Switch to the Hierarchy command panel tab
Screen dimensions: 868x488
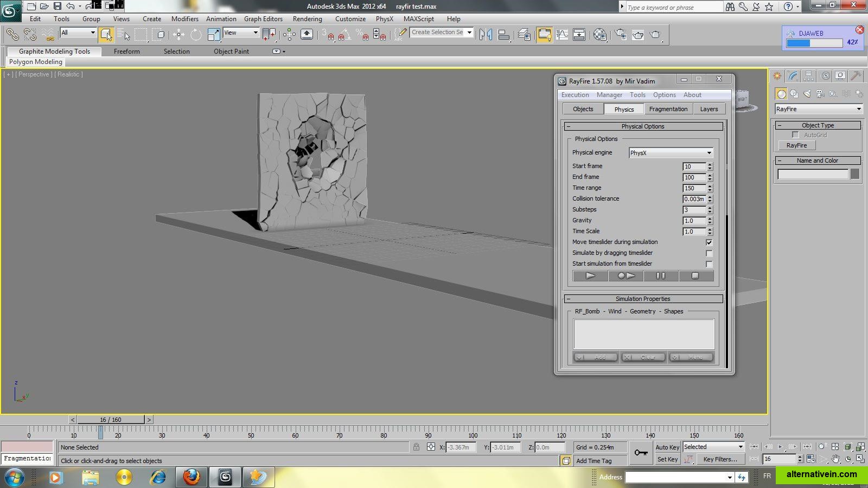coord(808,76)
